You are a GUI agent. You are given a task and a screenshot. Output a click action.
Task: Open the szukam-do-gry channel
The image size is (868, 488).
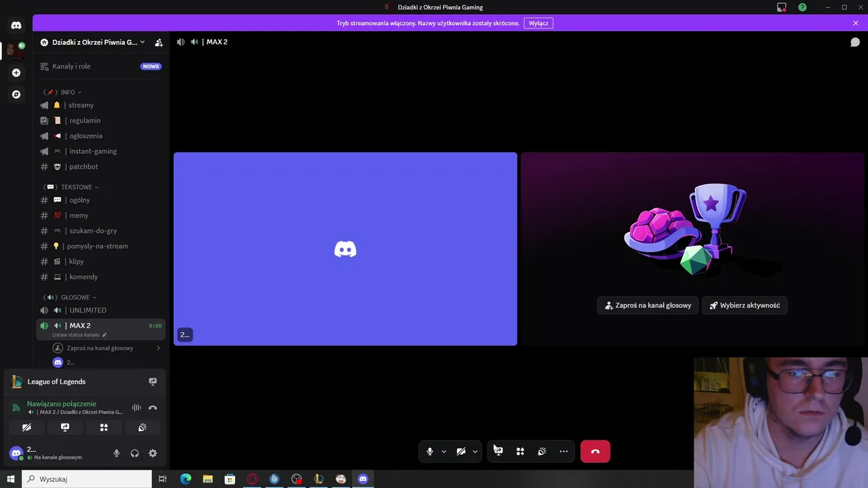coord(101,230)
